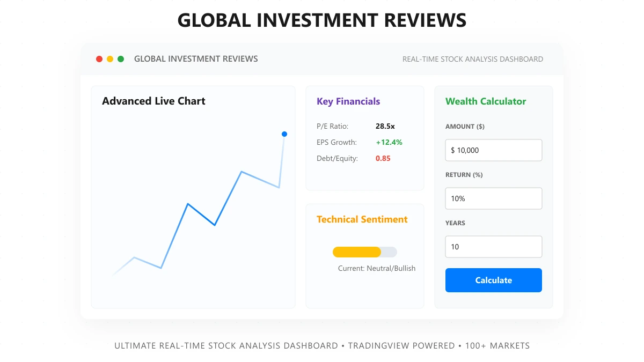Select the EPS Growth value +12.4%

click(x=389, y=143)
